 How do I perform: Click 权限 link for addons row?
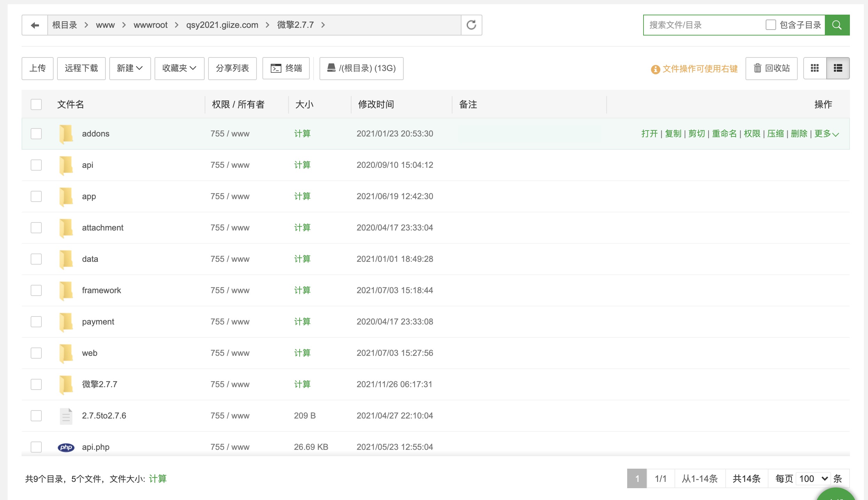pos(752,134)
